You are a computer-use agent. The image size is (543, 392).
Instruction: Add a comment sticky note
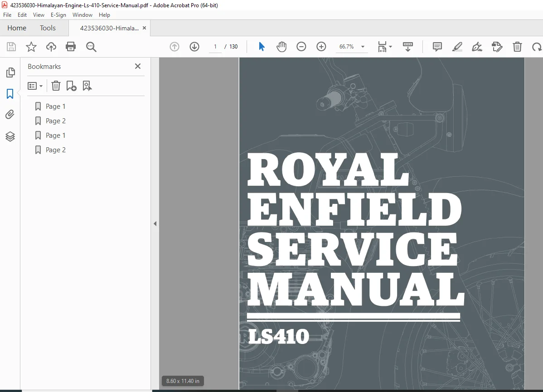click(437, 47)
